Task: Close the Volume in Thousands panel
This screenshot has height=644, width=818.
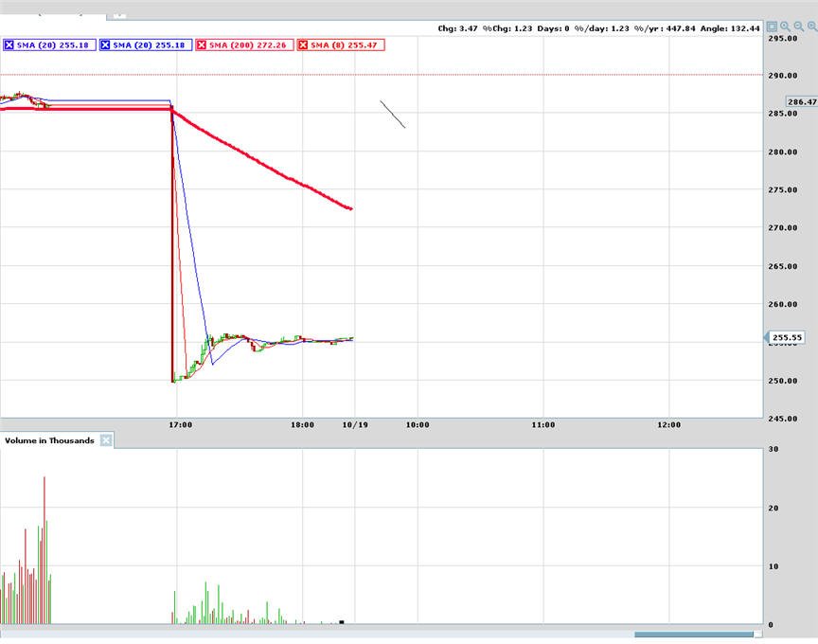Action: (106, 440)
